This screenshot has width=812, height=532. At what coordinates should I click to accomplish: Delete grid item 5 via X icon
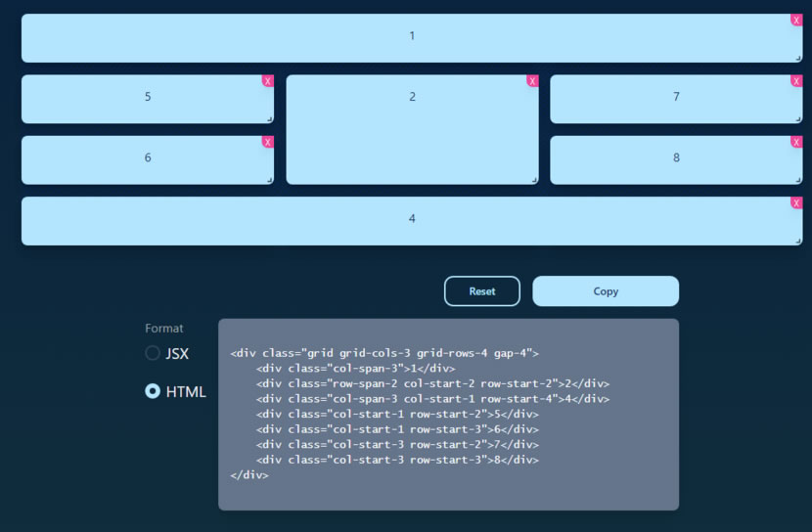[x=268, y=81]
